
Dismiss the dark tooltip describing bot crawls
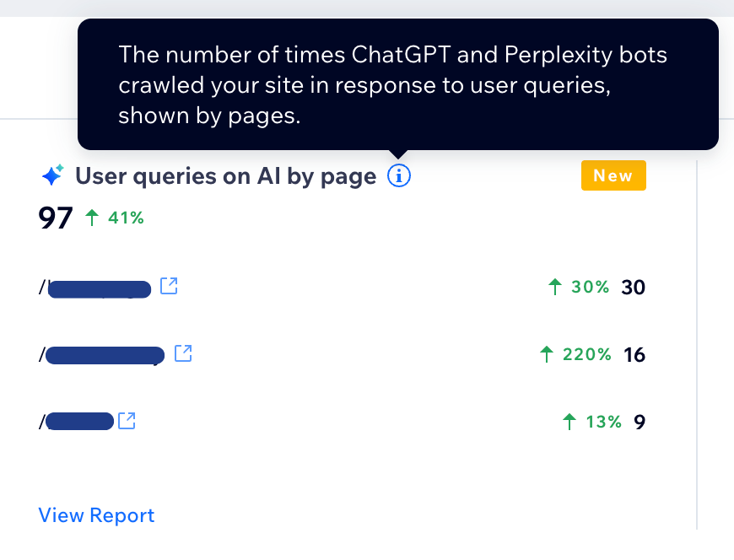tap(397, 83)
